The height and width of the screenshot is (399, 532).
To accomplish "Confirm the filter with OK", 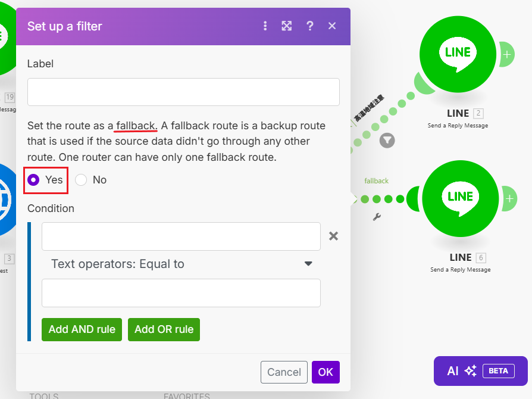I will [326, 372].
